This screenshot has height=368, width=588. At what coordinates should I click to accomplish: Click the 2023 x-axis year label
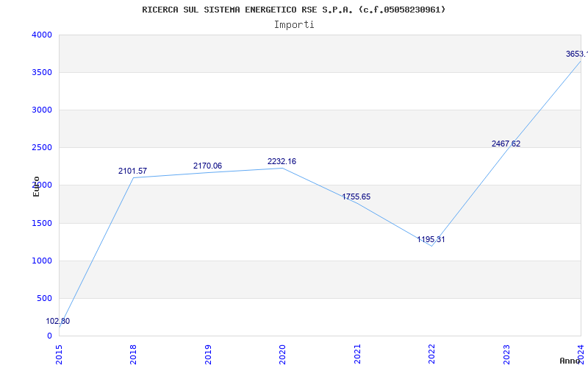pyautogui.click(x=506, y=354)
